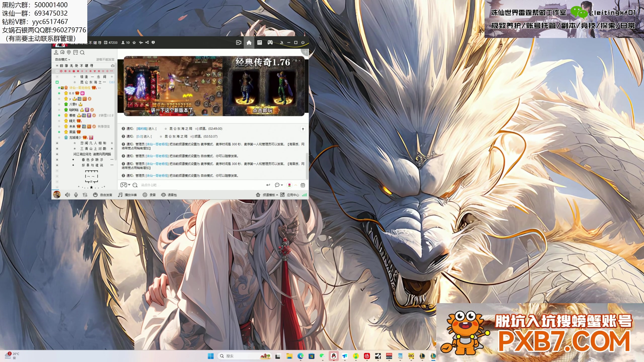Click the airplane jump-channel icon
Screen dimensions: 644x362
tap(141, 42)
